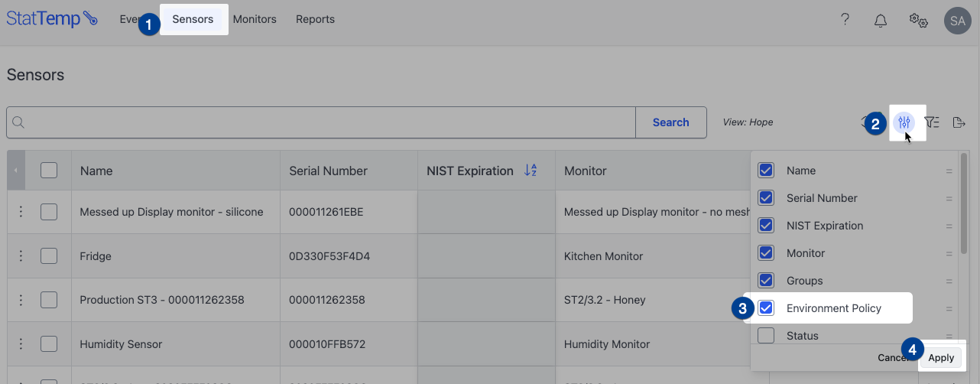The width and height of the screenshot is (980, 384).
Task: Select the Messed up Display monitor row checkbox
Action: [x=49, y=212]
